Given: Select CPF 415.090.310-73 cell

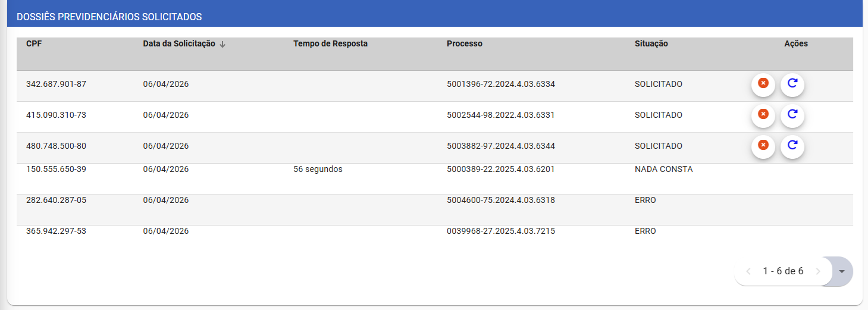Looking at the screenshot, I should (x=56, y=115).
